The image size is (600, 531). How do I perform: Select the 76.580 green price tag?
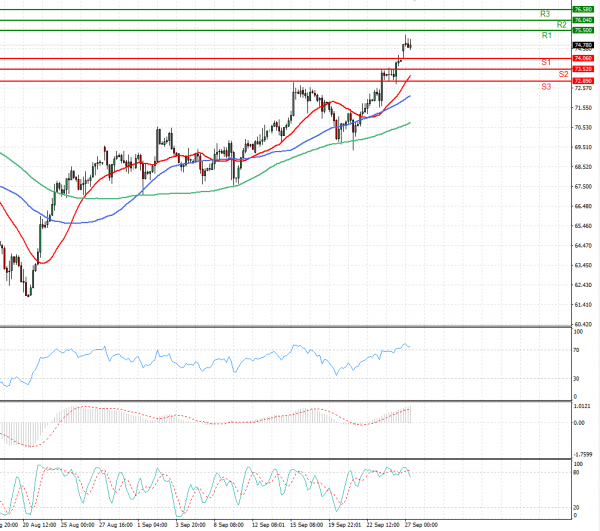(x=583, y=9)
